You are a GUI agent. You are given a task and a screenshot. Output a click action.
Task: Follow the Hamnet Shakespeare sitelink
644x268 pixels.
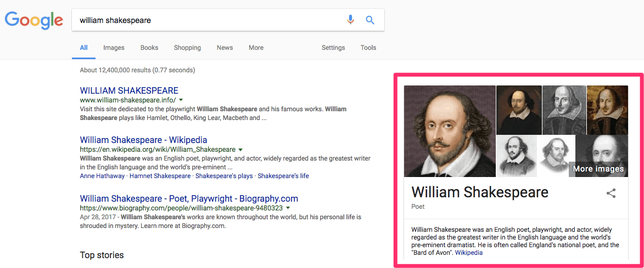click(160, 176)
